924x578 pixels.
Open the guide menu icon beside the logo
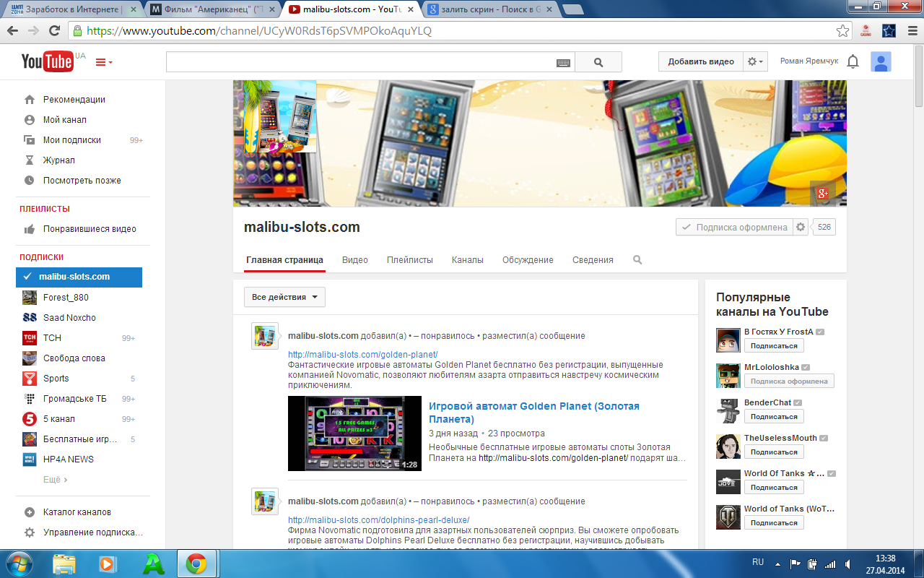tap(104, 62)
